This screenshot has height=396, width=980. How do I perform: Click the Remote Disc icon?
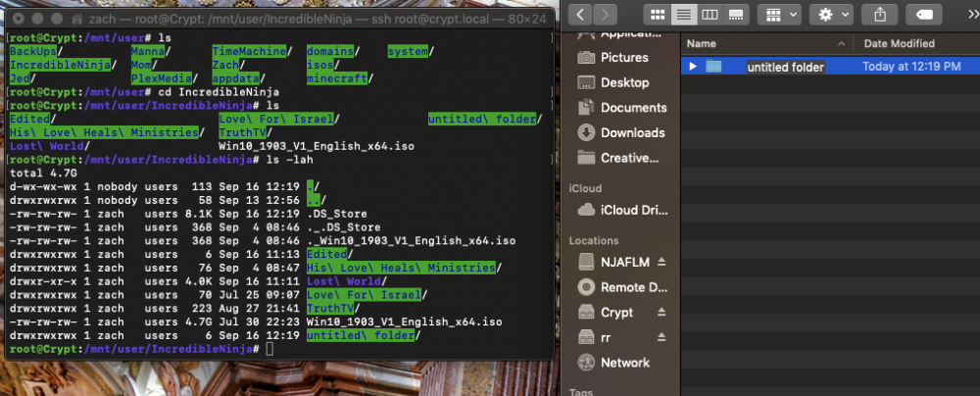coord(586,287)
